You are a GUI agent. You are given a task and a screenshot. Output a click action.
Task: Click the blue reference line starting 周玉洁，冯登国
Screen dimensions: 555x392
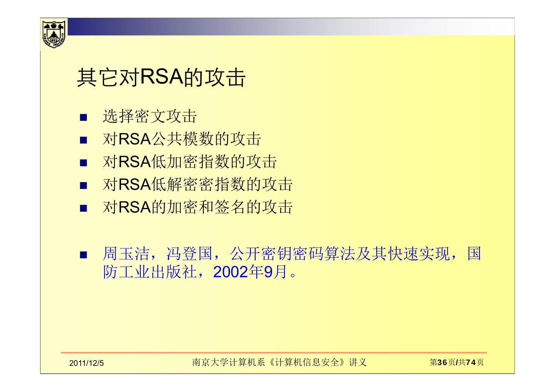click(x=292, y=254)
